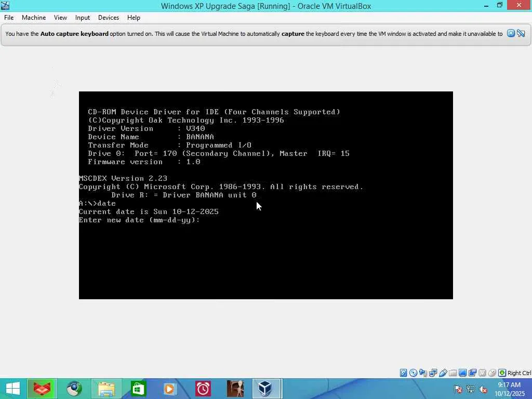532x399 pixels.
Task: Close the VirtualBox VM window
Action: 519,5
